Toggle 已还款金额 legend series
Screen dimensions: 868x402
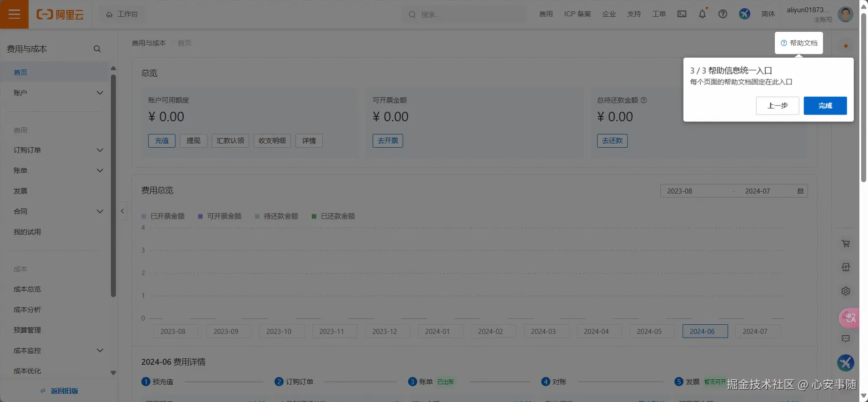[x=334, y=216]
